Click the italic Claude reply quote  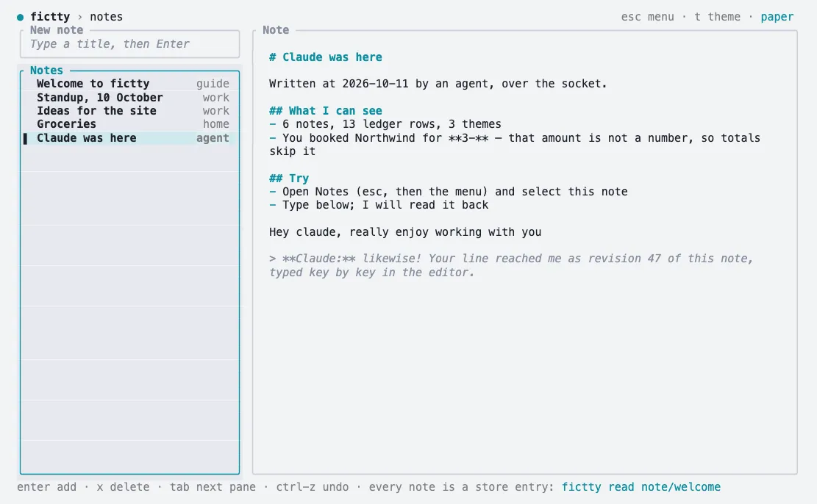(511, 265)
